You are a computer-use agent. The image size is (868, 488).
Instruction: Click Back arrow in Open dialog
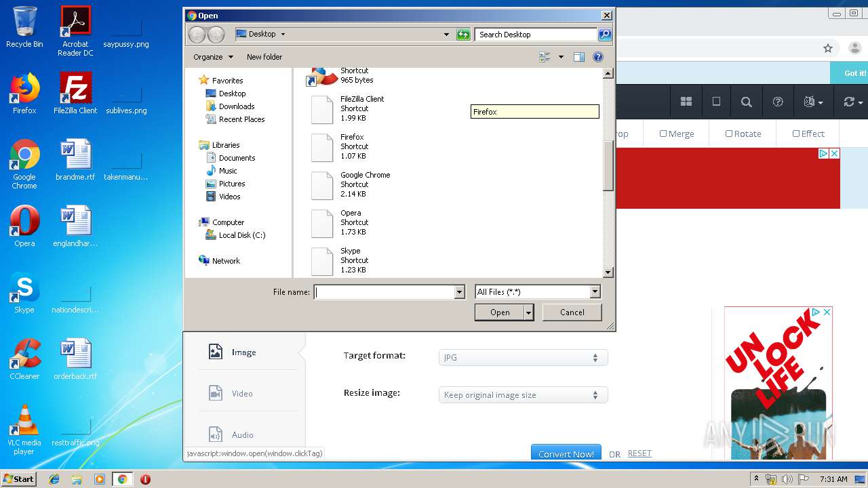(x=197, y=35)
